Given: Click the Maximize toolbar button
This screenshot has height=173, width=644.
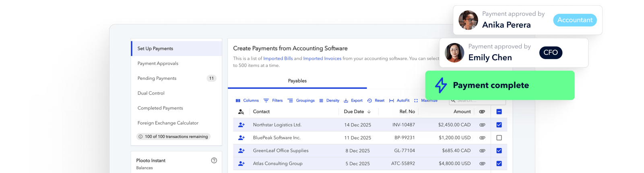Looking at the screenshot, I should pos(425,101).
